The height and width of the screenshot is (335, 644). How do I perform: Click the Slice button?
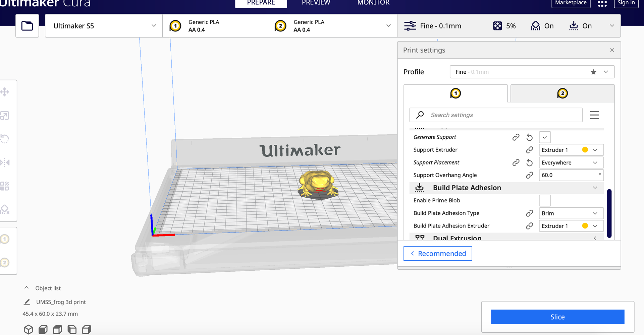click(x=558, y=317)
